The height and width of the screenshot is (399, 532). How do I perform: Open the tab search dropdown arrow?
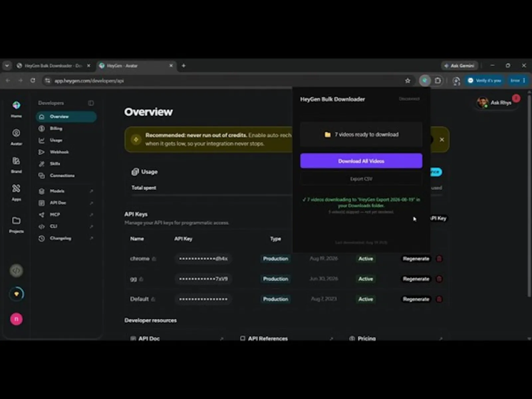coord(7,66)
